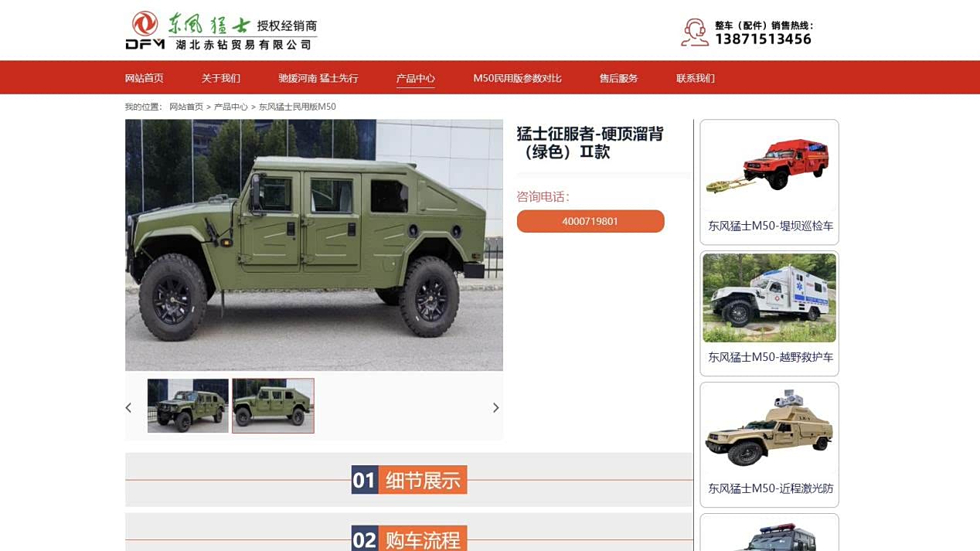Viewport: 980px width, 551px height.
Task: Show previous thumbnails with left arrow
Action: pyautogui.click(x=129, y=408)
